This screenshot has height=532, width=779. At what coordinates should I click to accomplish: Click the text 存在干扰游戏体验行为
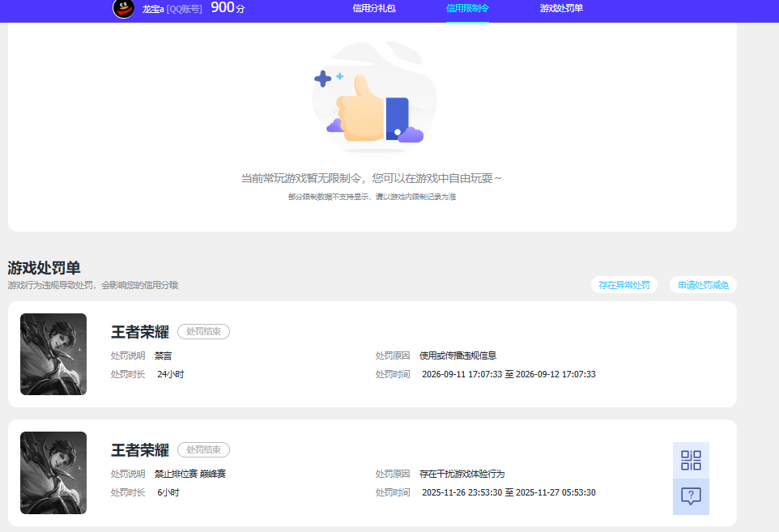click(462, 474)
